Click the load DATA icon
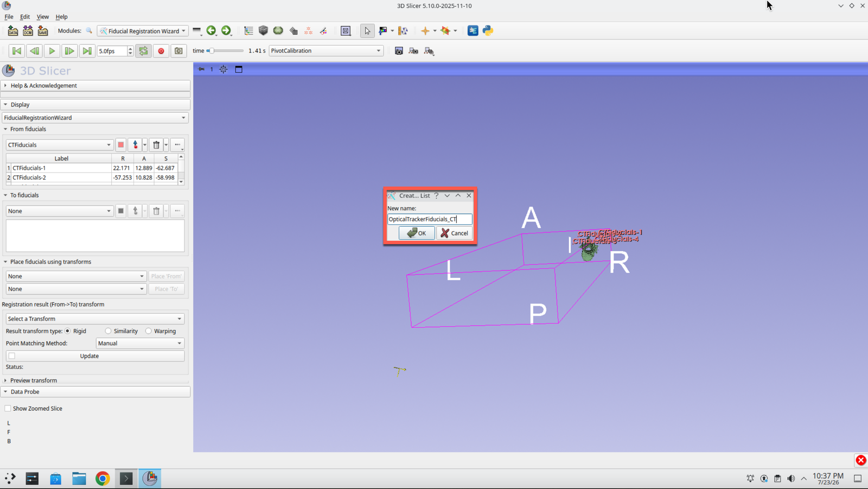Viewport: 868px width, 489px height. (x=13, y=31)
